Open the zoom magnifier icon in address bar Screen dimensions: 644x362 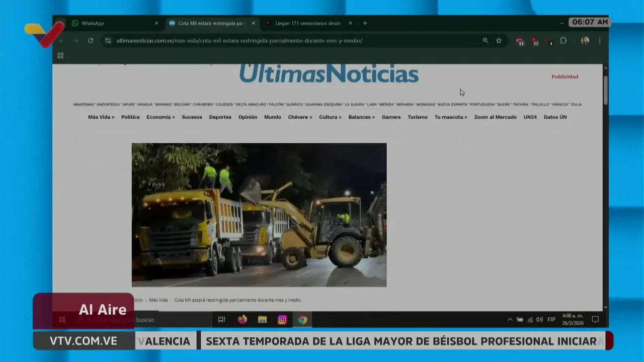tap(486, 41)
